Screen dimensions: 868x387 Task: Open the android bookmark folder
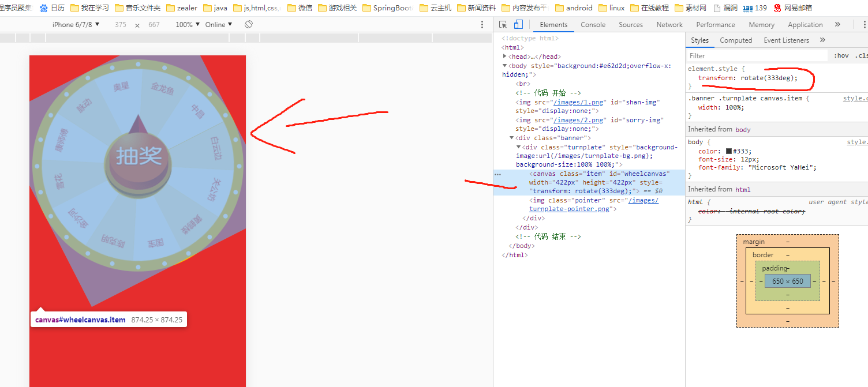coord(574,8)
